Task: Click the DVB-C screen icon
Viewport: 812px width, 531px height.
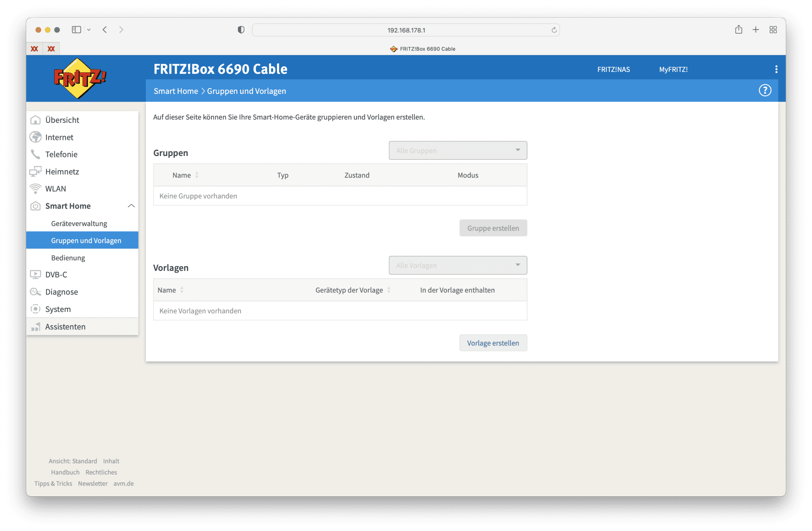Action: pyautogui.click(x=36, y=274)
